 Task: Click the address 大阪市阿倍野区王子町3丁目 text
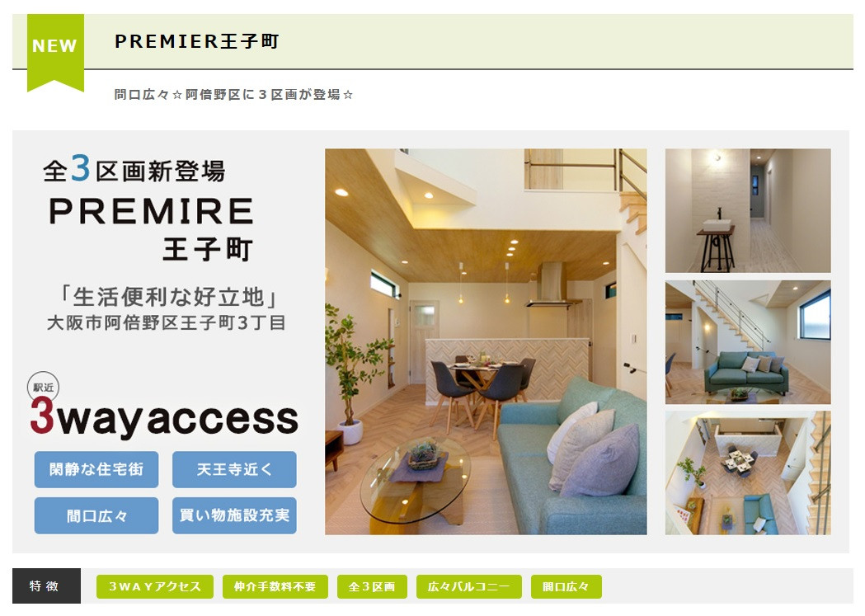coord(166,322)
